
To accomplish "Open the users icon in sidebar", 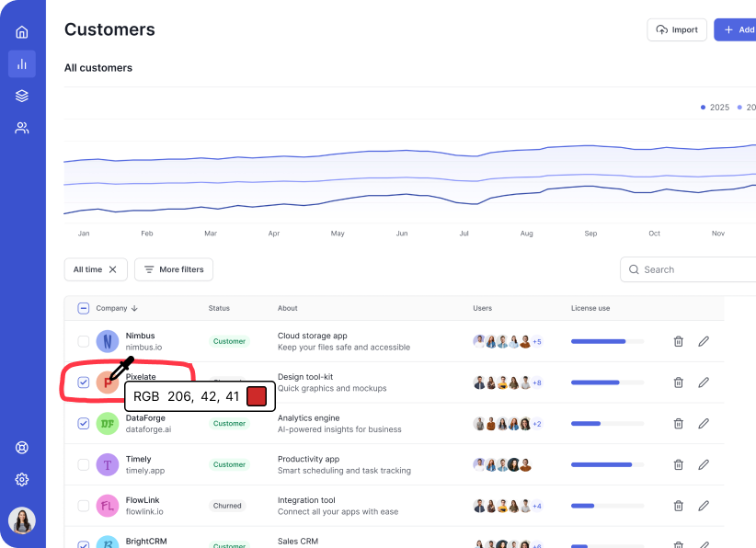I will point(22,128).
